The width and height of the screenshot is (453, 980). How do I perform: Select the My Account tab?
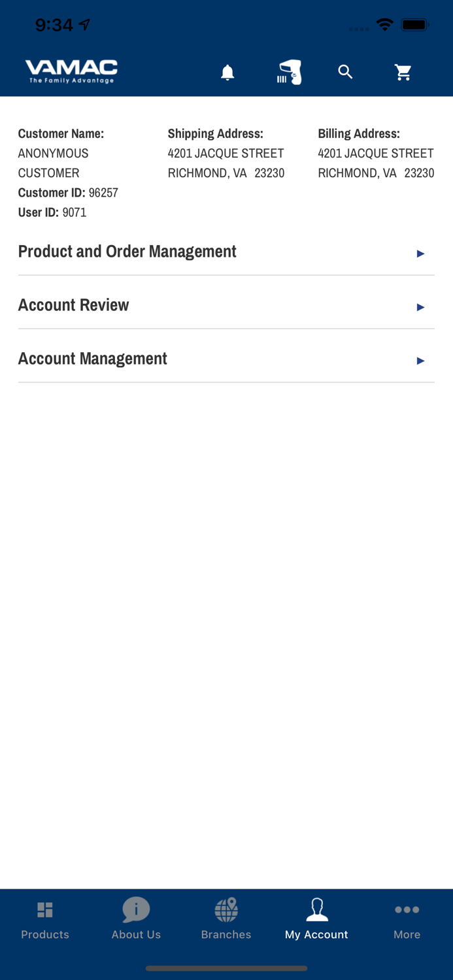click(x=316, y=920)
